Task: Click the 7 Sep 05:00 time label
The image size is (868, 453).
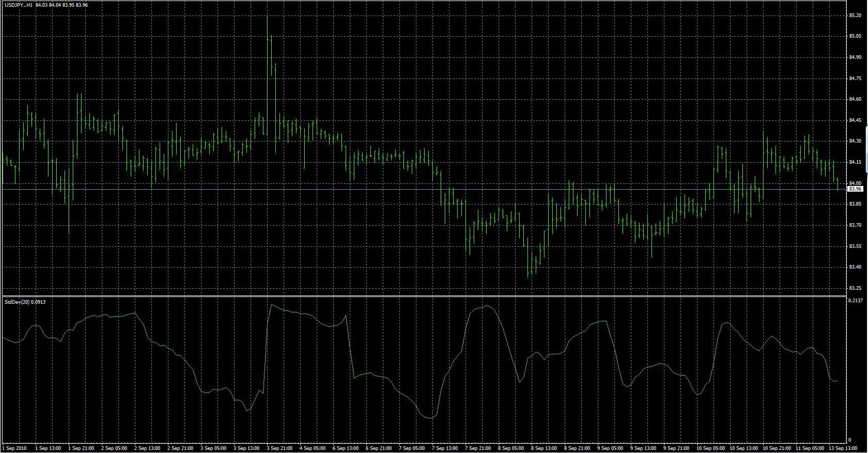Action: (x=412, y=448)
